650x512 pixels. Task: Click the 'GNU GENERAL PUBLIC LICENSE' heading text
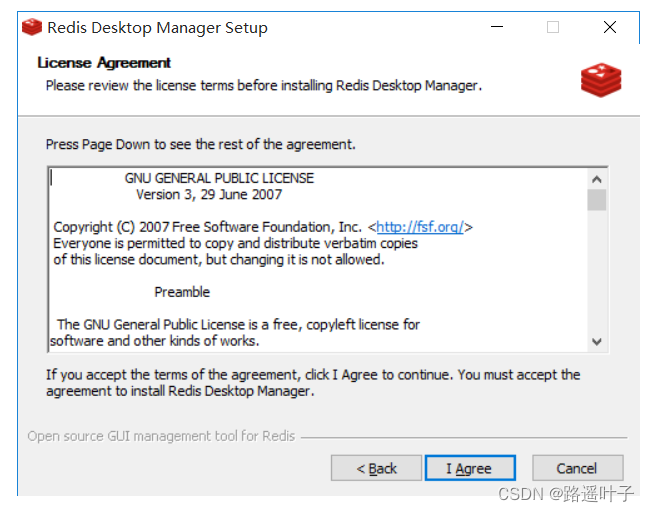(x=219, y=178)
